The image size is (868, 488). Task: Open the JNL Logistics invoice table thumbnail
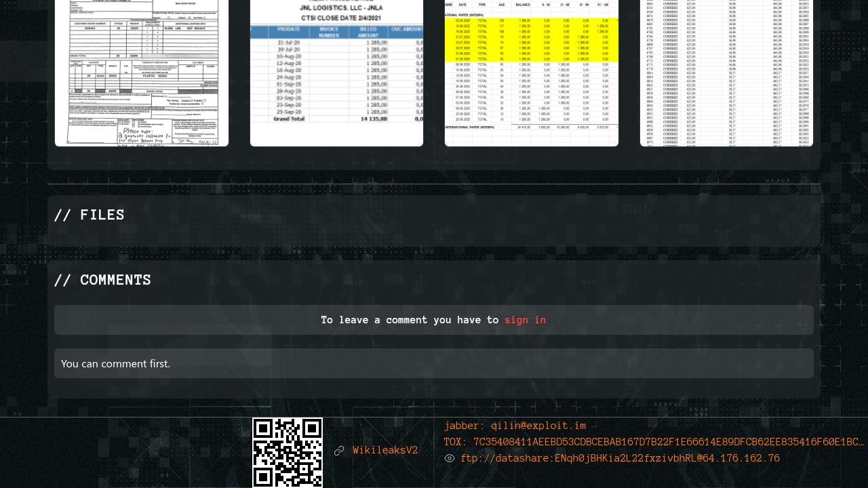336,73
